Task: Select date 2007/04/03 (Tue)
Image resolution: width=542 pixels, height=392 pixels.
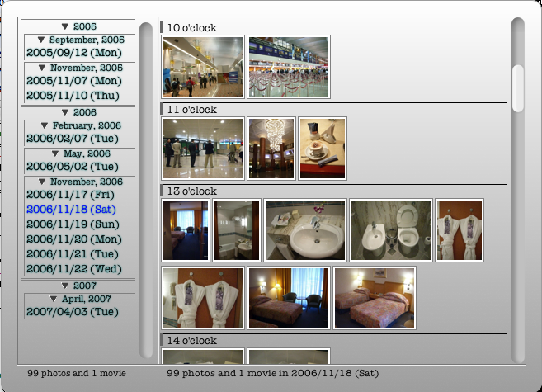Action: pyautogui.click(x=73, y=312)
